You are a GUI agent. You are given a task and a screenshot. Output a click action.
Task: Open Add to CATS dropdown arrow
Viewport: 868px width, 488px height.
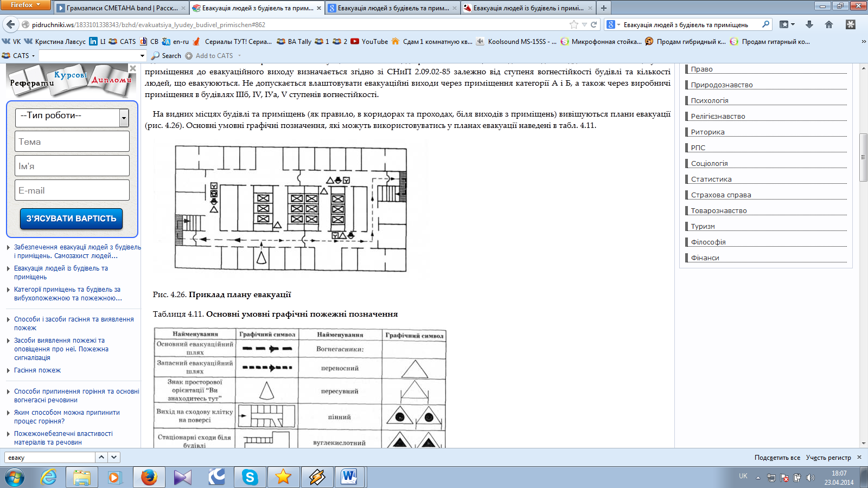coord(239,55)
